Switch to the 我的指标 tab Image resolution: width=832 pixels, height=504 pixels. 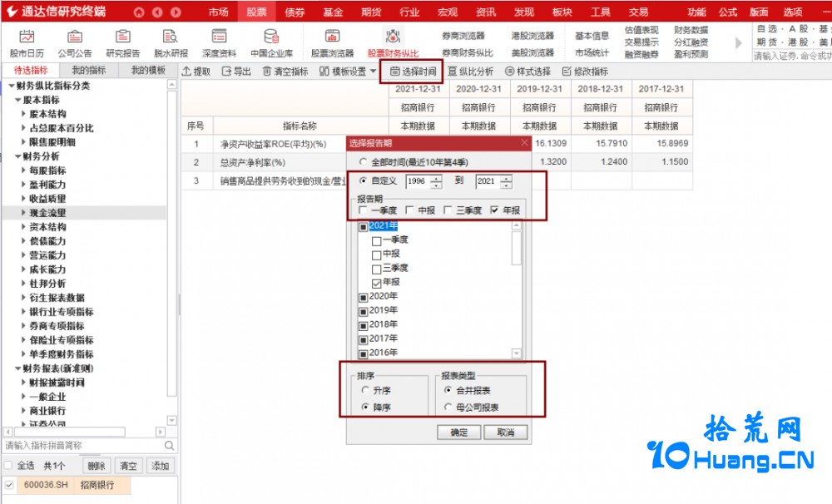(89, 70)
